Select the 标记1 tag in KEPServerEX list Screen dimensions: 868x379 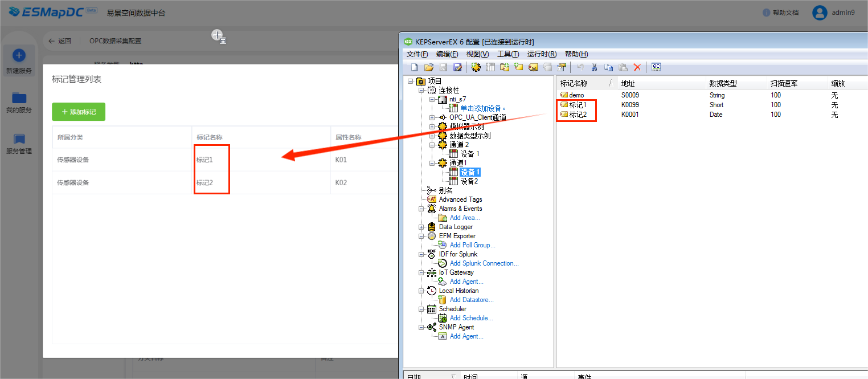[x=578, y=105]
